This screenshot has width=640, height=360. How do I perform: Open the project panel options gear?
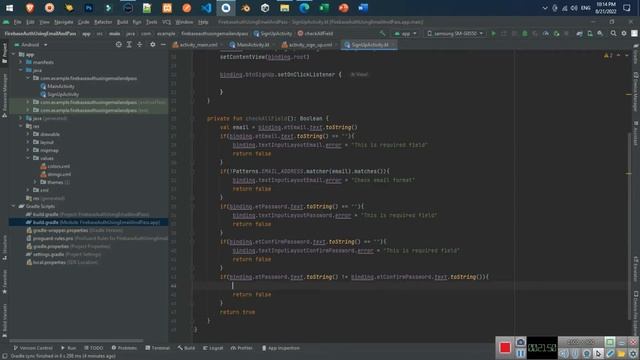[153, 44]
